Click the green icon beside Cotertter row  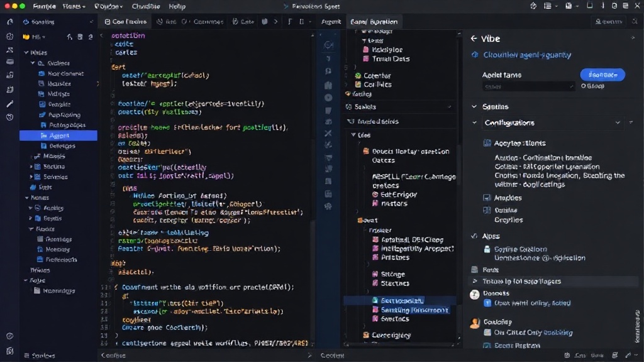click(358, 75)
